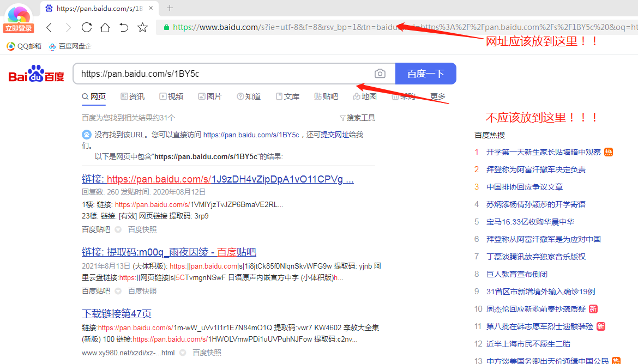Open hot search 拜登称从阿富汗撤军是为应对中国
638x364 pixels.
(x=543, y=239)
